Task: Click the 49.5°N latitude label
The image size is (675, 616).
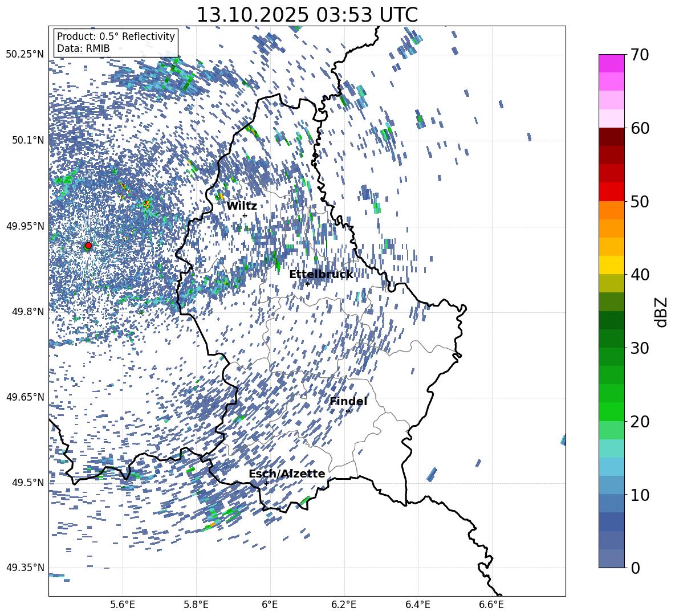Action: (29, 483)
